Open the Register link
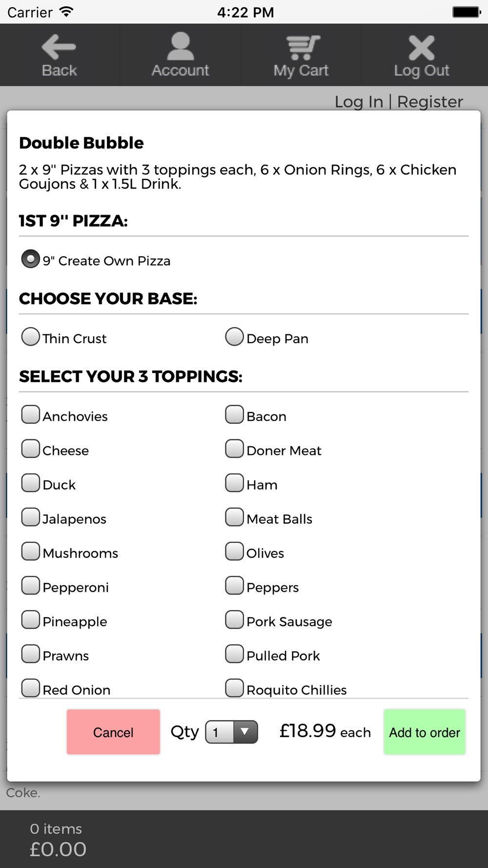 click(x=430, y=102)
